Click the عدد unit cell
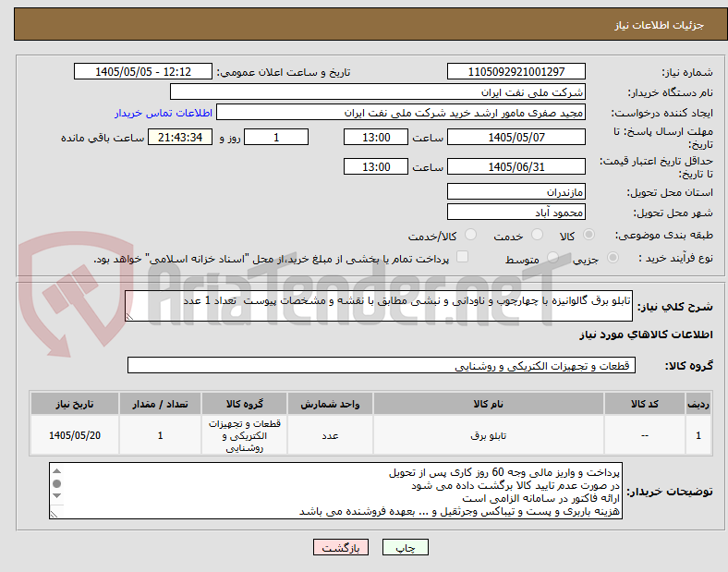728x572 pixels. [330, 435]
